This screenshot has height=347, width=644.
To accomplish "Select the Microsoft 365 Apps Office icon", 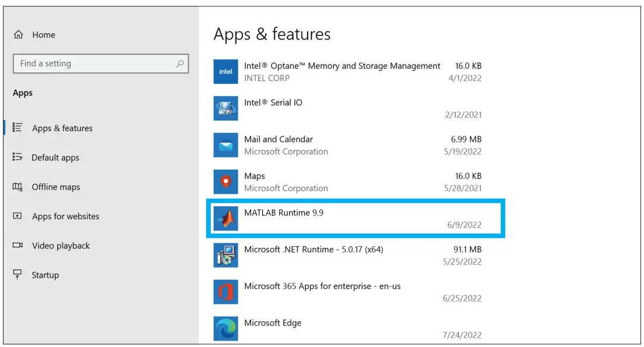I will click(x=226, y=292).
